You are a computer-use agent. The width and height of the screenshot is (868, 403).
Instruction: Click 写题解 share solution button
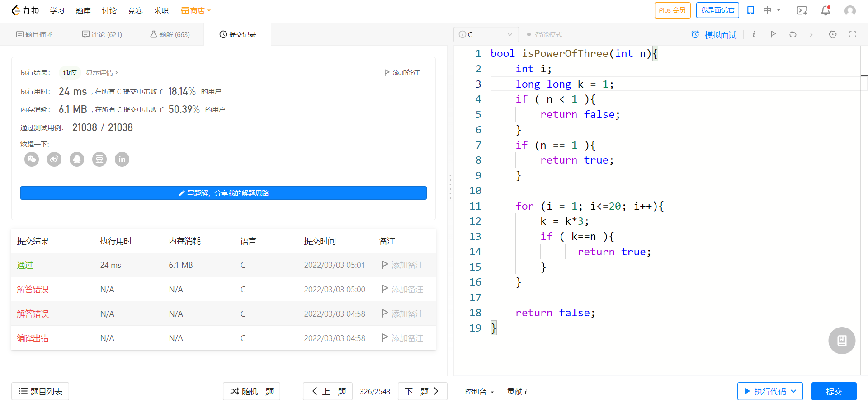coord(223,193)
